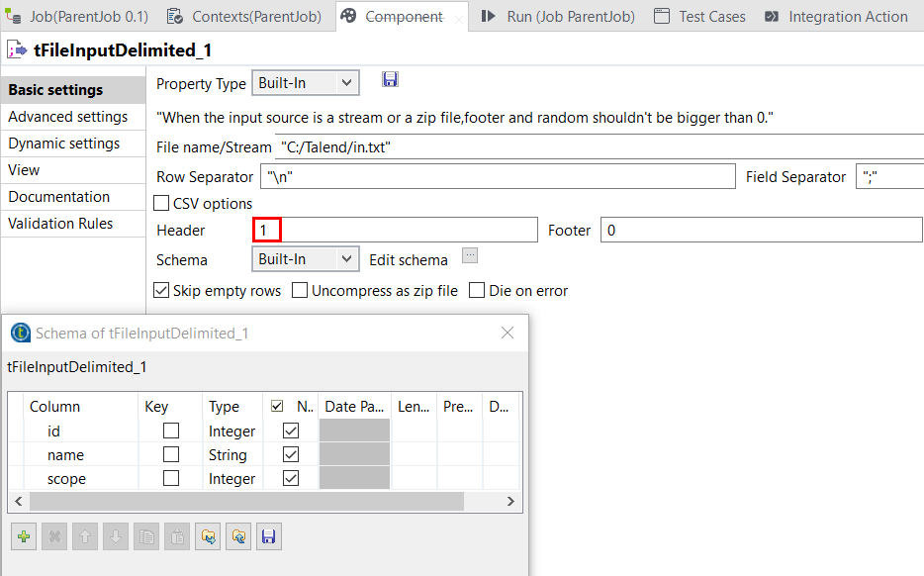Image resolution: width=924 pixels, height=576 pixels.
Task: Toggle Nullable checkbox for scope row
Action: pyautogui.click(x=291, y=478)
